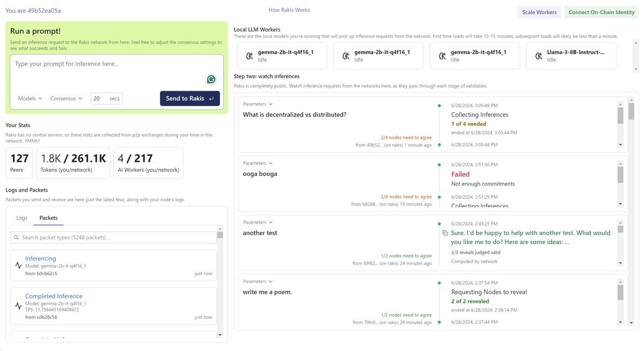This screenshot has width=644, height=351.
Task: Expand Parameters for 'What is decentralized vs distributed?'
Action: [x=258, y=104]
